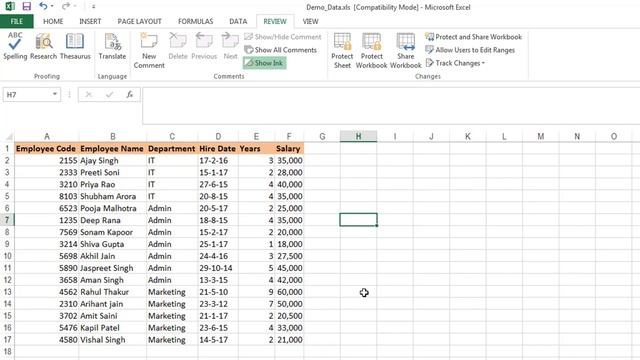Screen dimensions: 640x360
Task: Switch to the HOME tab
Action: coord(53,21)
